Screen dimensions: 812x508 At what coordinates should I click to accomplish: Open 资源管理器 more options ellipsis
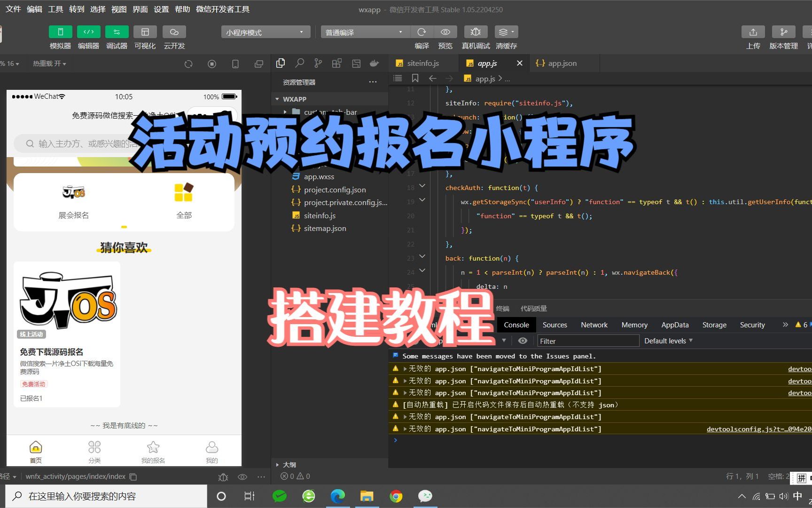coord(373,82)
